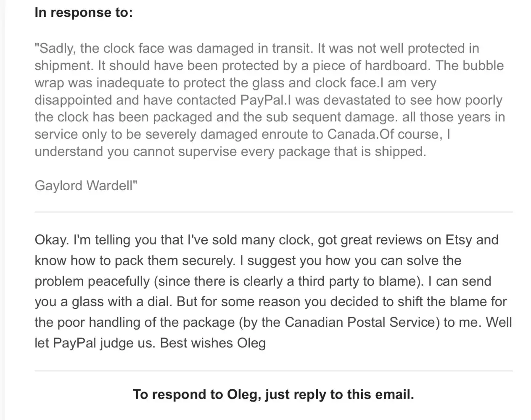Click the "Best wishes Oleg" sign-off
The image size is (531, 420).
(x=213, y=343)
